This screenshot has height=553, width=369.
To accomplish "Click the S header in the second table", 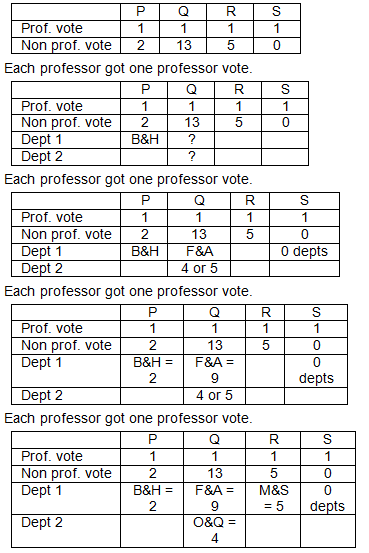I will point(285,90).
